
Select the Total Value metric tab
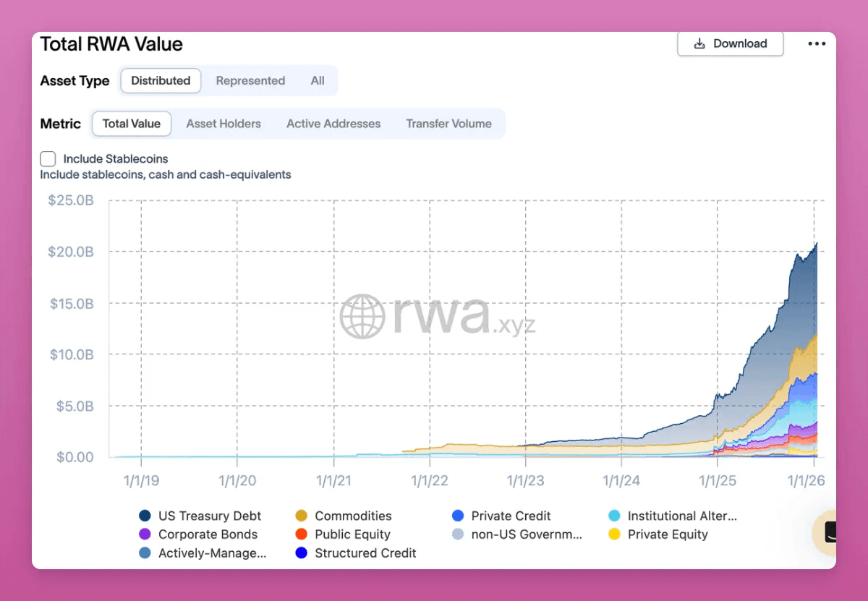pyautogui.click(x=132, y=124)
